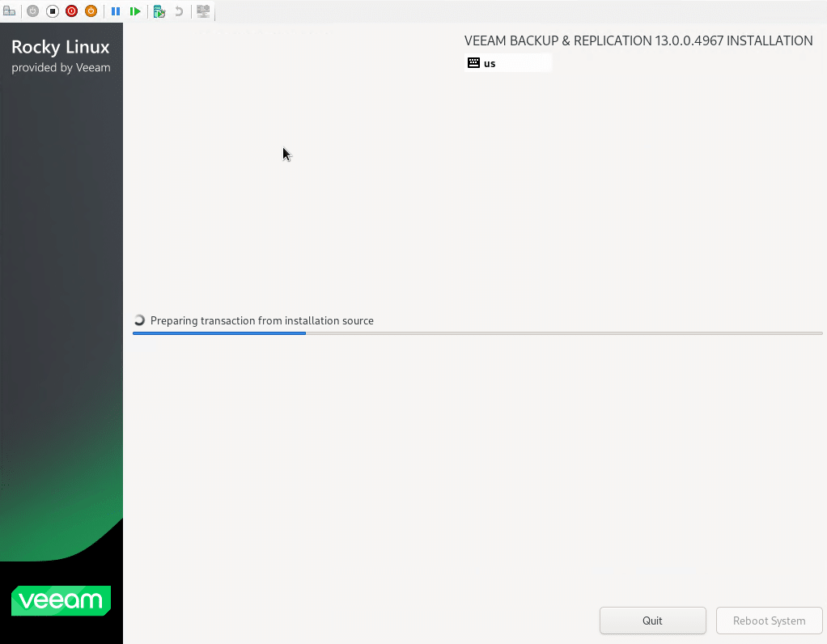Click the keyboard icon beside us
This screenshot has width=827, height=644.
pos(474,63)
